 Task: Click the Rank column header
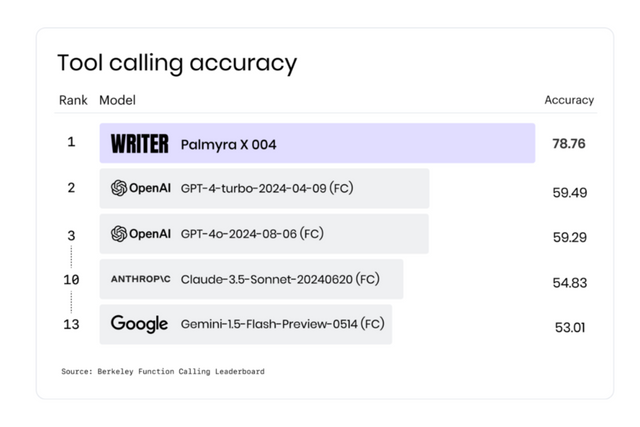coord(73,100)
